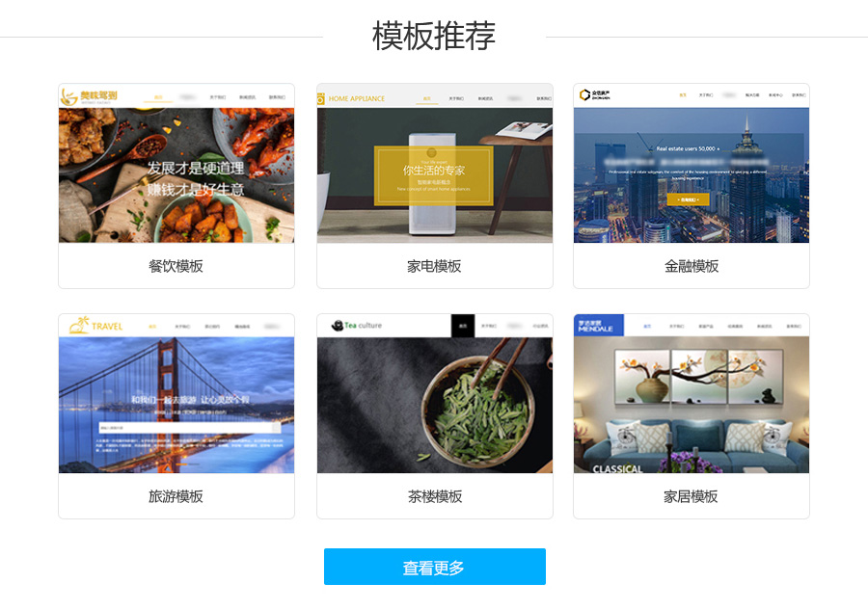
Task: Click the black active tab on tea template
Action: click(x=463, y=326)
